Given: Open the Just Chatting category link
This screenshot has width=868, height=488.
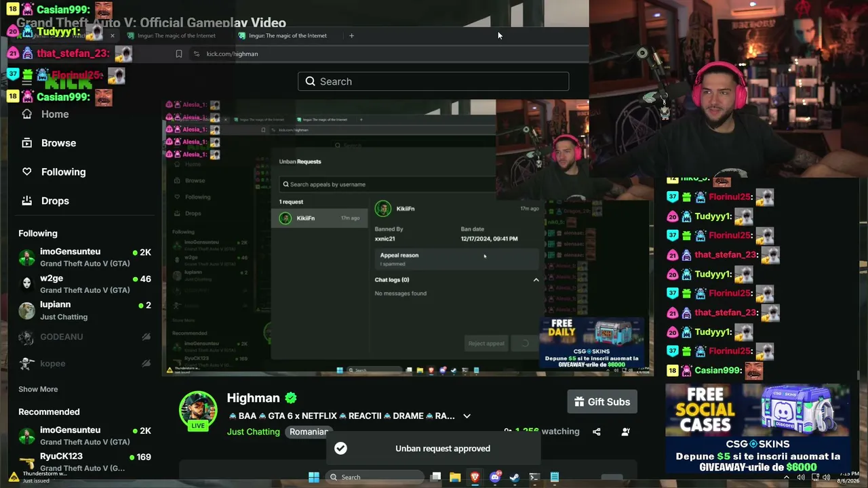Looking at the screenshot, I should 253,432.
